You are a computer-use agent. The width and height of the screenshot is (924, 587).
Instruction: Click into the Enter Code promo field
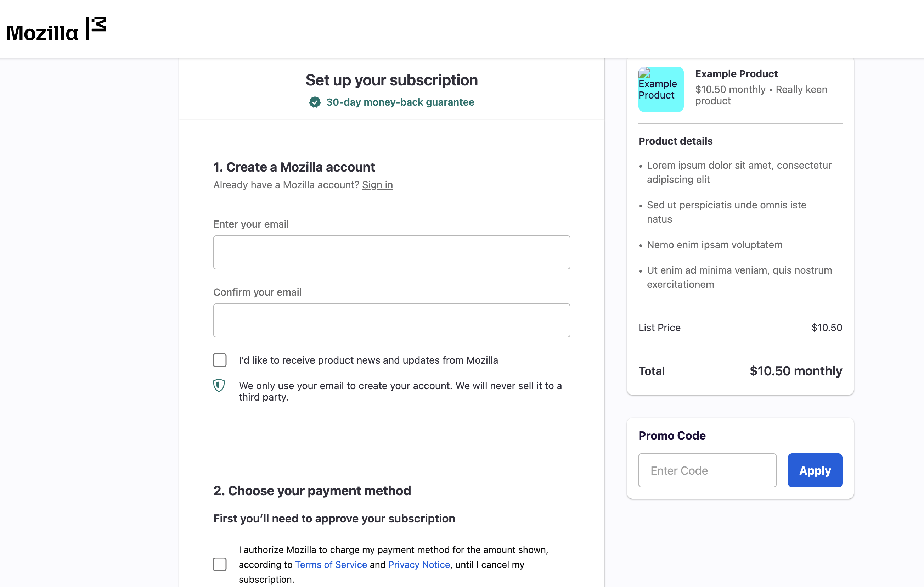[x=707, y=470]
